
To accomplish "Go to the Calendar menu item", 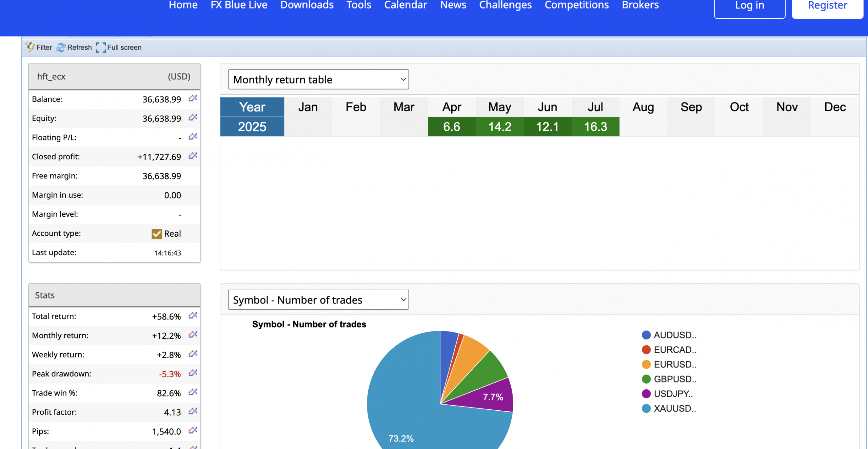I will [406, 5].
